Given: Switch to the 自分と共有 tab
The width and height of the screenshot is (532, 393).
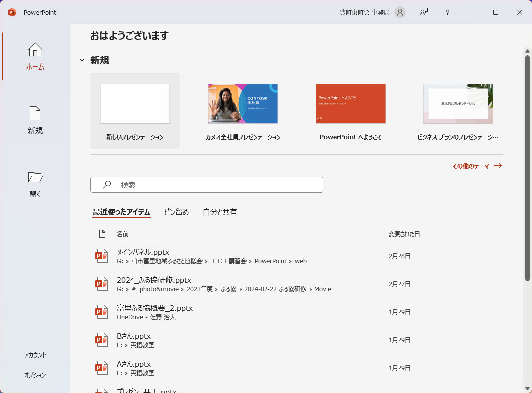Looking at the screenshot, I should (220, 212).
